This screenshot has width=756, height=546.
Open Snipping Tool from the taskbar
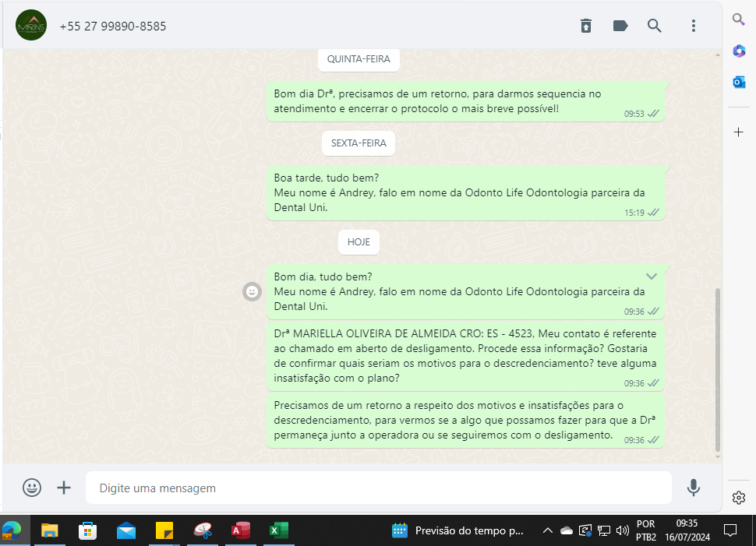click(203, 530)
